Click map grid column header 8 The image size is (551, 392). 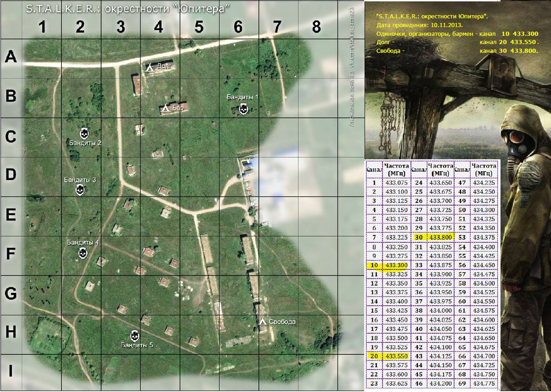click(316, 28)
